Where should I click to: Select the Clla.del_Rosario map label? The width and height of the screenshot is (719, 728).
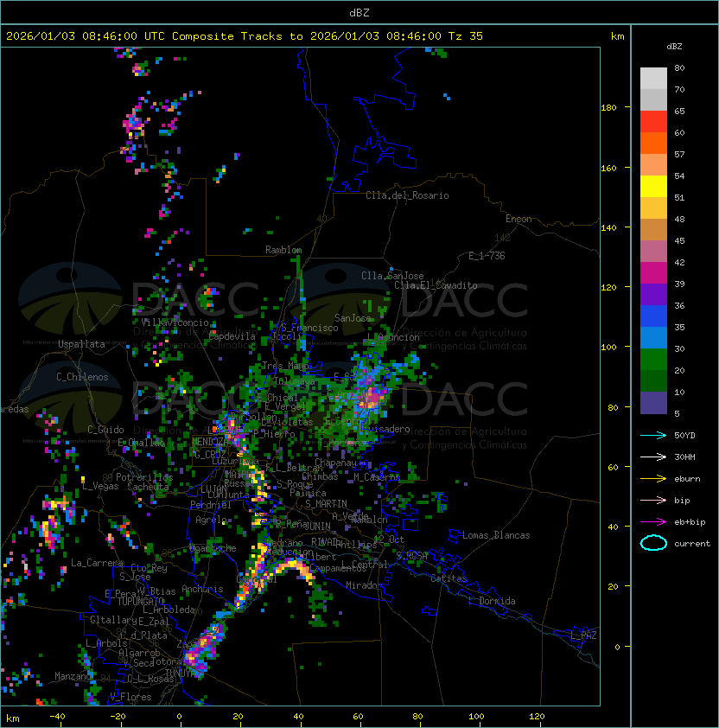coord(407,195)
